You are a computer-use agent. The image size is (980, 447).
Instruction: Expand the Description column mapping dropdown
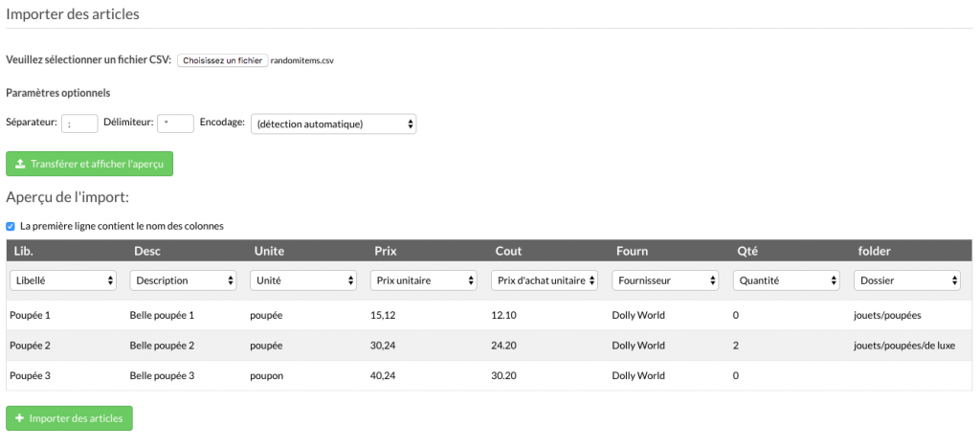click(183, 280)
